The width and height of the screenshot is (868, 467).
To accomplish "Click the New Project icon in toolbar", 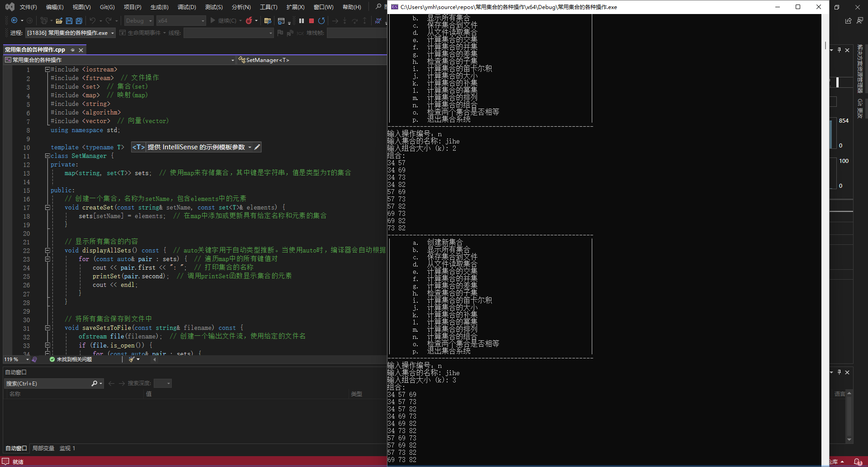I will (x=44, y=21).
